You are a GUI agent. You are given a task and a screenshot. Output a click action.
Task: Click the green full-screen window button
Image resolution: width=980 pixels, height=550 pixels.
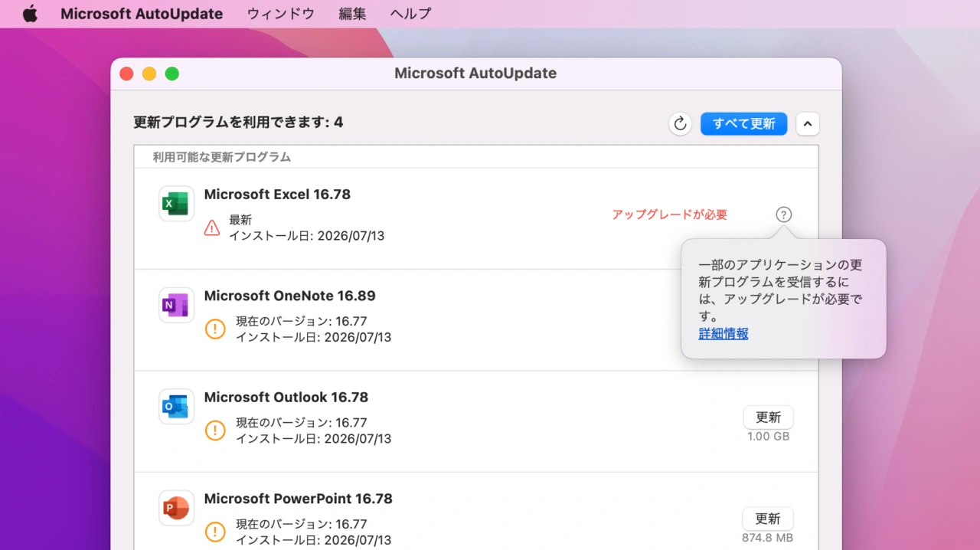[172, 74]
